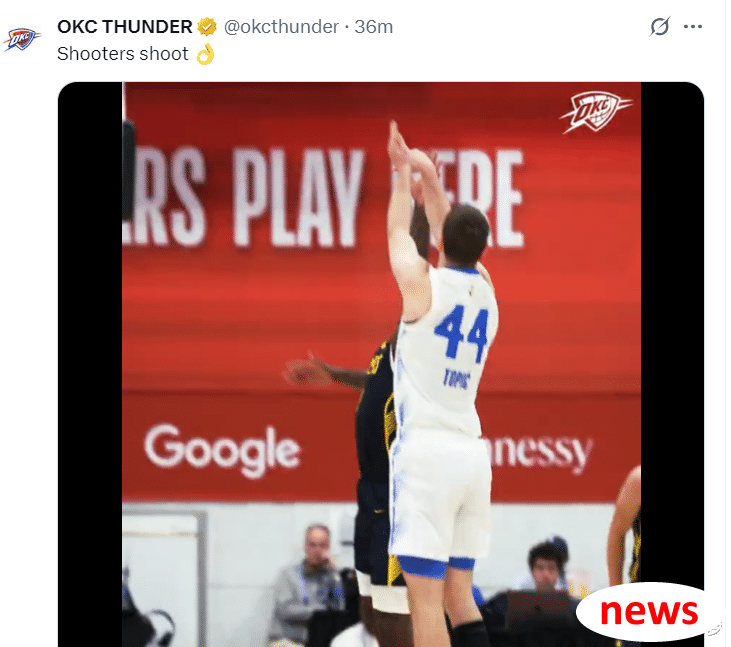Click the 'Shooters shoot' post text

(x=123, y=54)
